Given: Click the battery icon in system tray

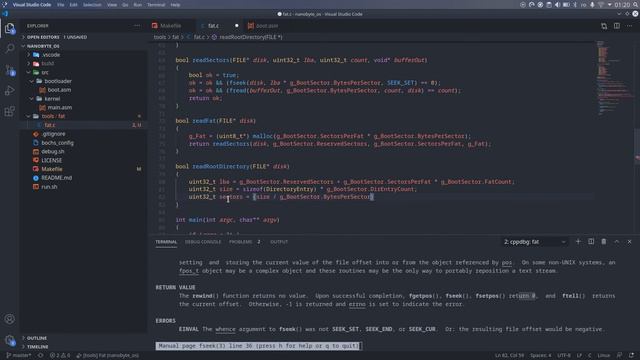Looking at the screenshot, I should pyautogui.click(x=566, y=5).
